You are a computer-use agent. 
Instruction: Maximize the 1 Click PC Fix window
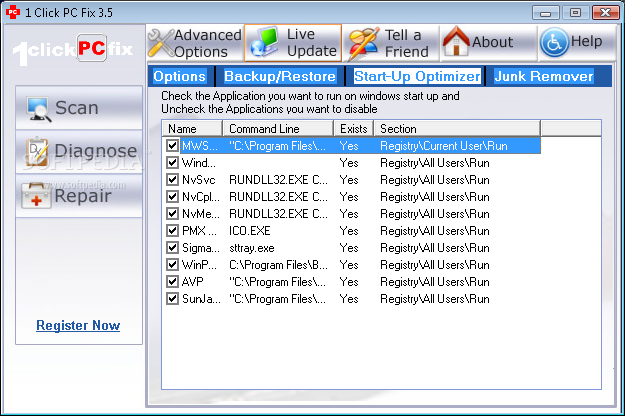click(x=575, y=13)
